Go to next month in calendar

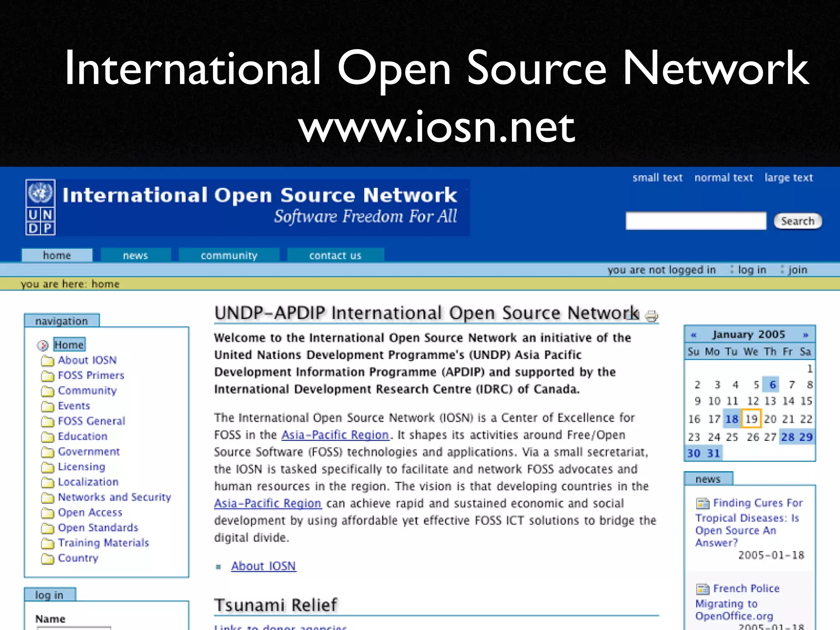point(806,335)
